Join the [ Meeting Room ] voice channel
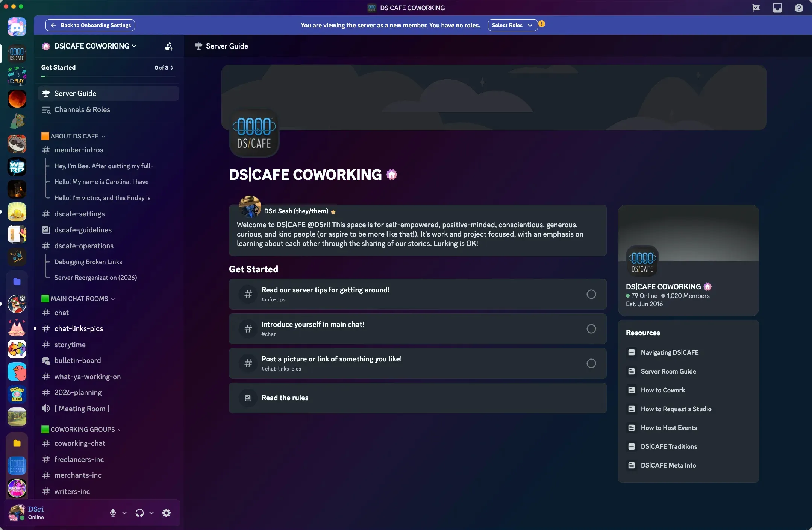812x530 pixels. 81,409
